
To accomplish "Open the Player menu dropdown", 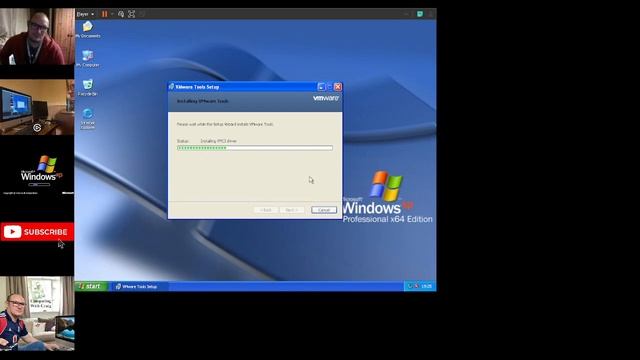I will tap(85, 14).
